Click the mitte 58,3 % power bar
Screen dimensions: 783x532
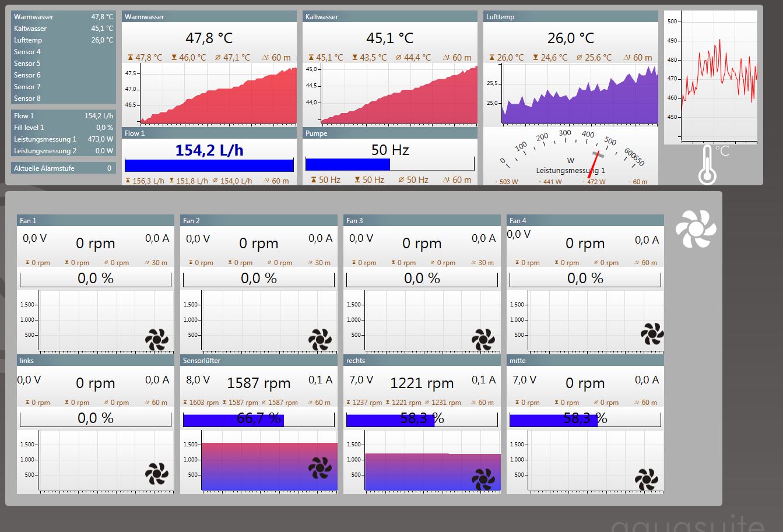585,418
